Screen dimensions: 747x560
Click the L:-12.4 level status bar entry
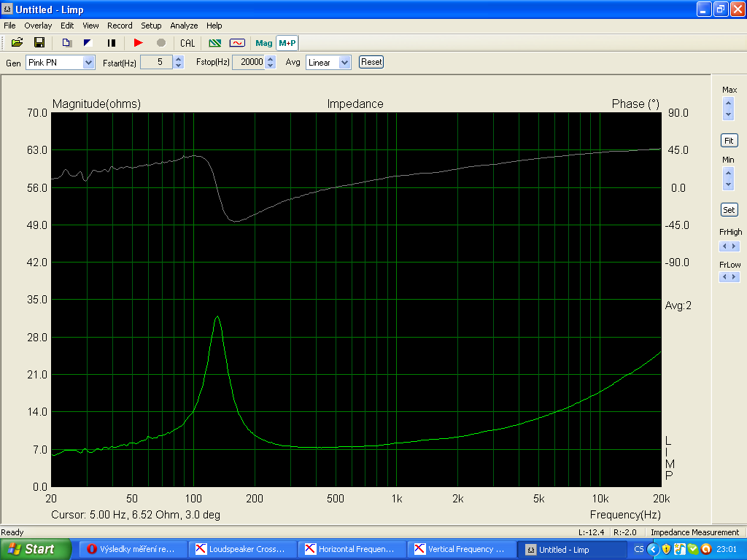tap(591, 532)
